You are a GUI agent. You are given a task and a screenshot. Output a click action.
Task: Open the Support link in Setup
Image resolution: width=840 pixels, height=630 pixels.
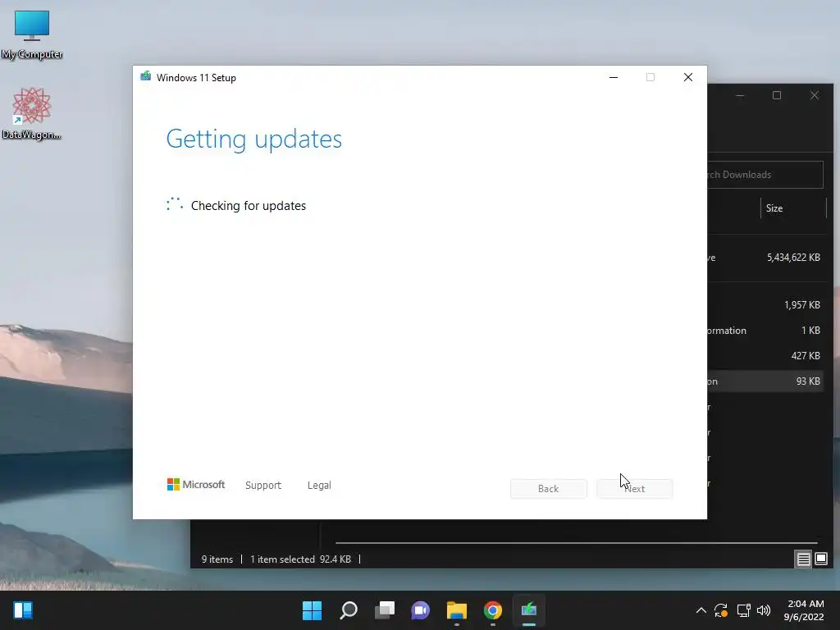pos(263,485)
